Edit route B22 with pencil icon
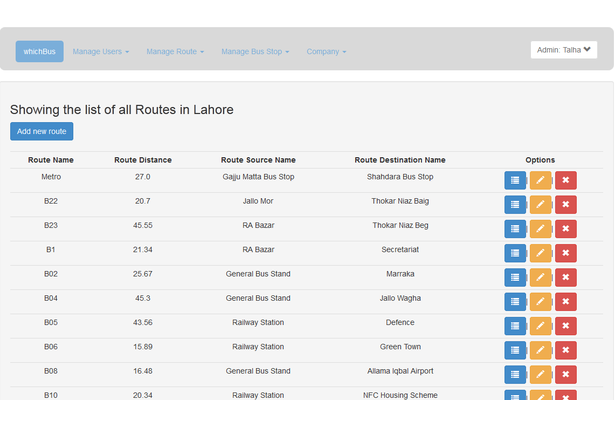This screenshot has height=424, width=615. [x=540, y=205]
